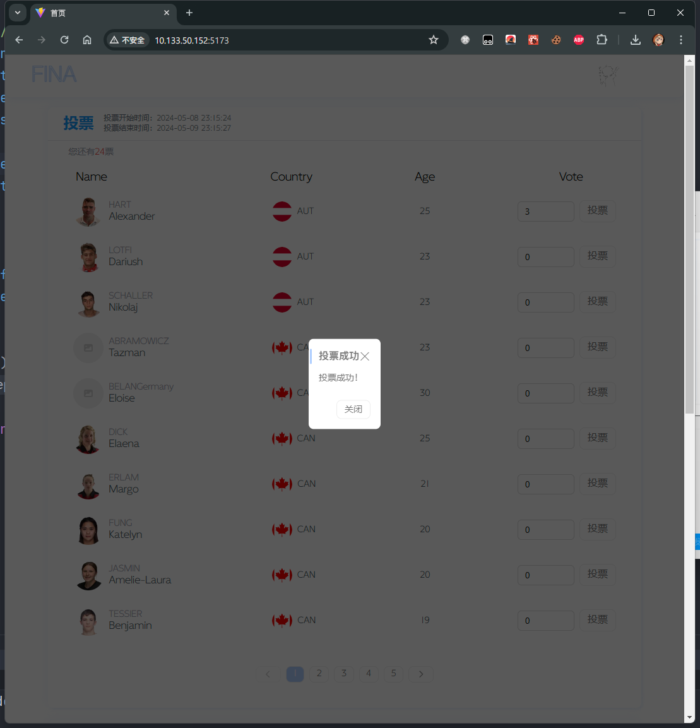Click HART Alexander's photo thumbnail
Viewport: 700px width, 728px height.
pos(88,212)
